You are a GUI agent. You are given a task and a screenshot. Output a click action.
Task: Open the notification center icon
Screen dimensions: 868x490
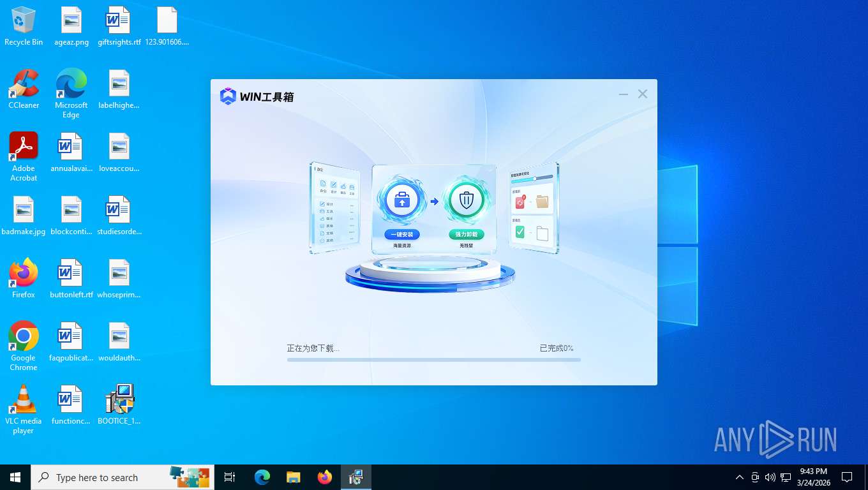pos(847,477)
